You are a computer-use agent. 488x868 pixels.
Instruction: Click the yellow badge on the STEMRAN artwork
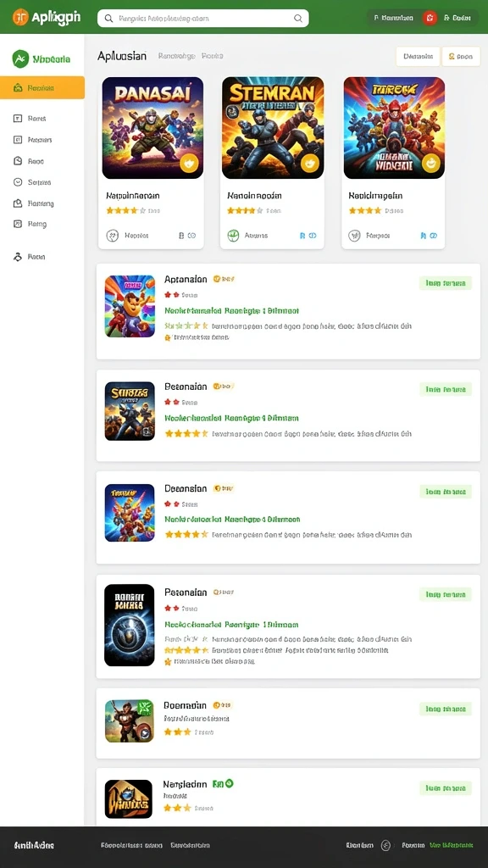tap(310, 164)
